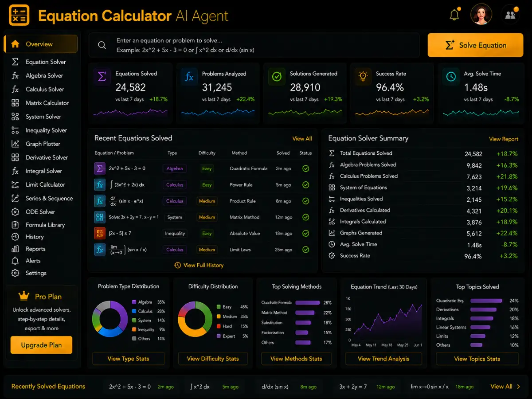Click the View Type Stats button

[128, 359]
